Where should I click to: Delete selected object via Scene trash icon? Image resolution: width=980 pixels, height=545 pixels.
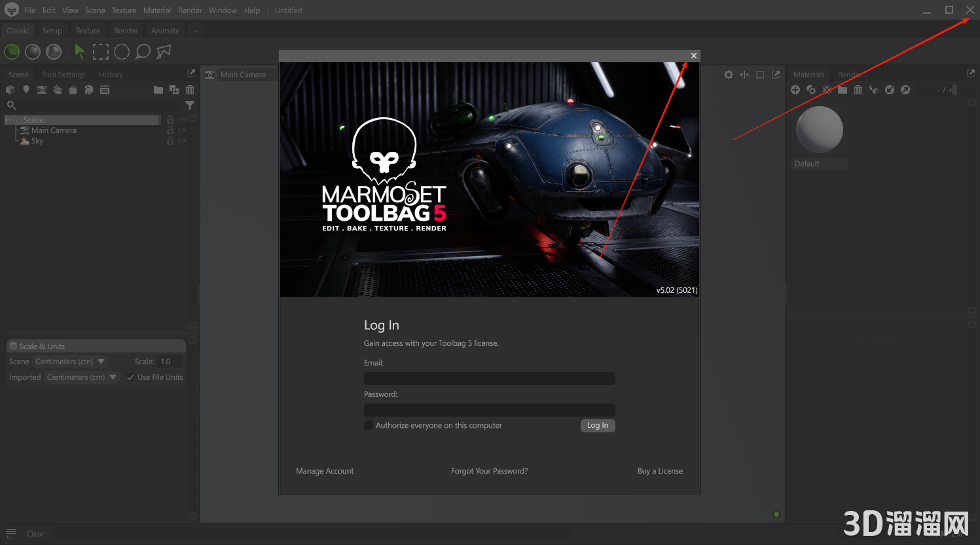pyautogui.click(x=190, y=90)
